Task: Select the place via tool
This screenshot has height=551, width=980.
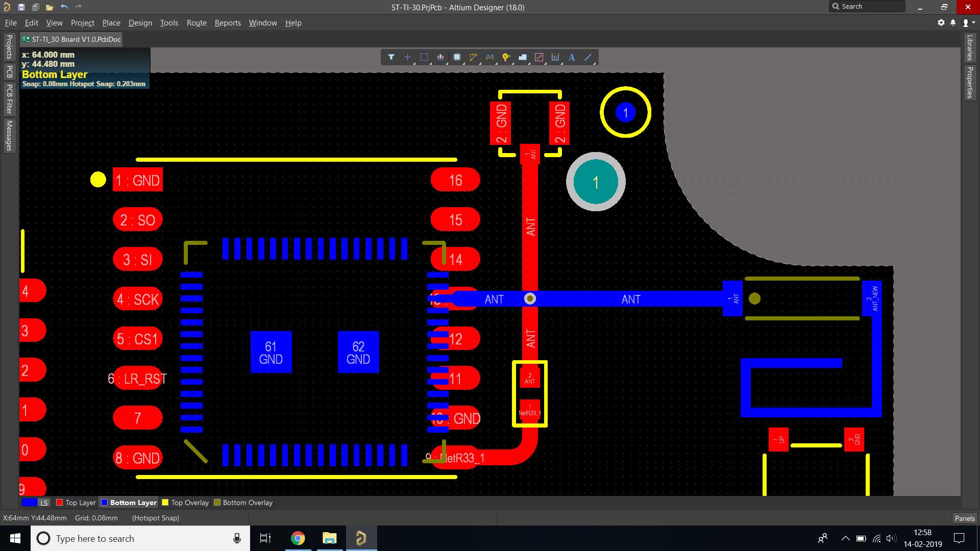Action: coord(506,57)
